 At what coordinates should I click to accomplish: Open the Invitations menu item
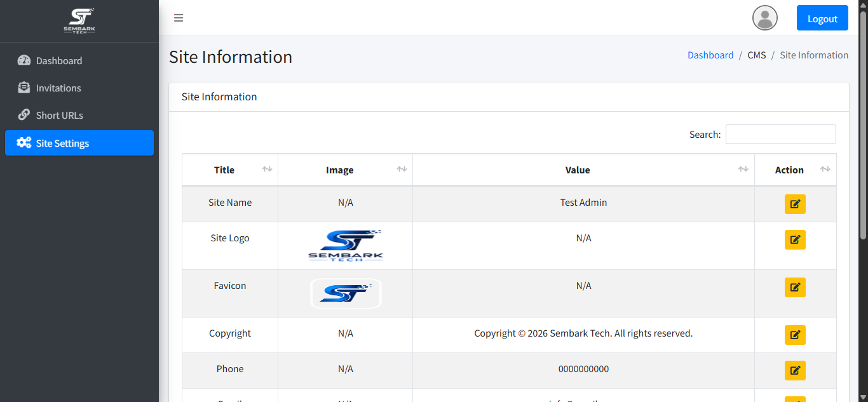click(x=79, y=88)
